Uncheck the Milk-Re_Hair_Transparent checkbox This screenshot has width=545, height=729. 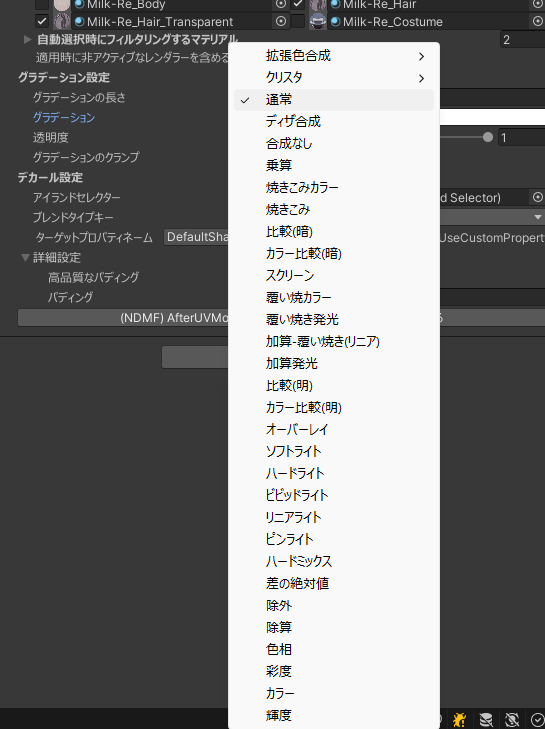(42, 21)
